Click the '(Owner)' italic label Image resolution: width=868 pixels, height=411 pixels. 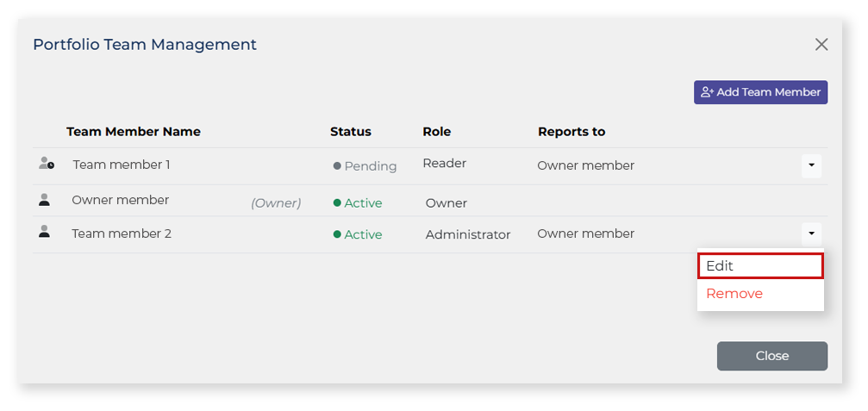tap(276, 203)
